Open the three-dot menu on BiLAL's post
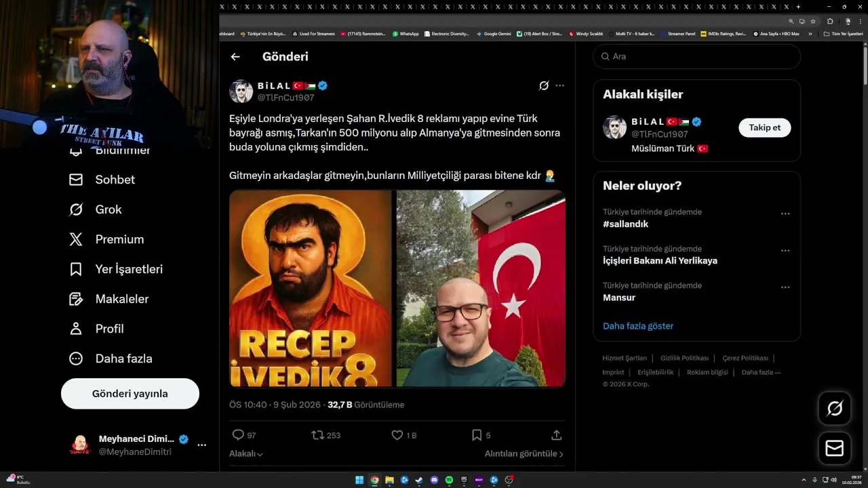Screen dimensions: 868x488 click(x=559, y=85)
